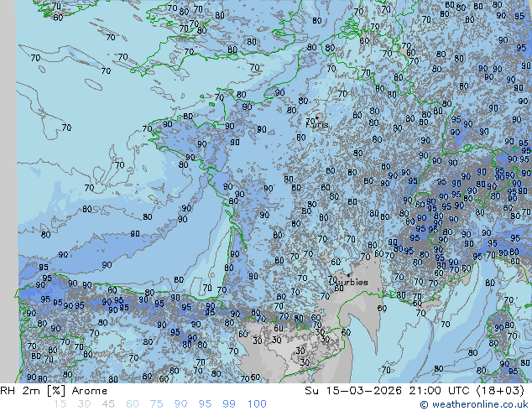Select legend value 100

pyautogui.click(x=257, y=404)
